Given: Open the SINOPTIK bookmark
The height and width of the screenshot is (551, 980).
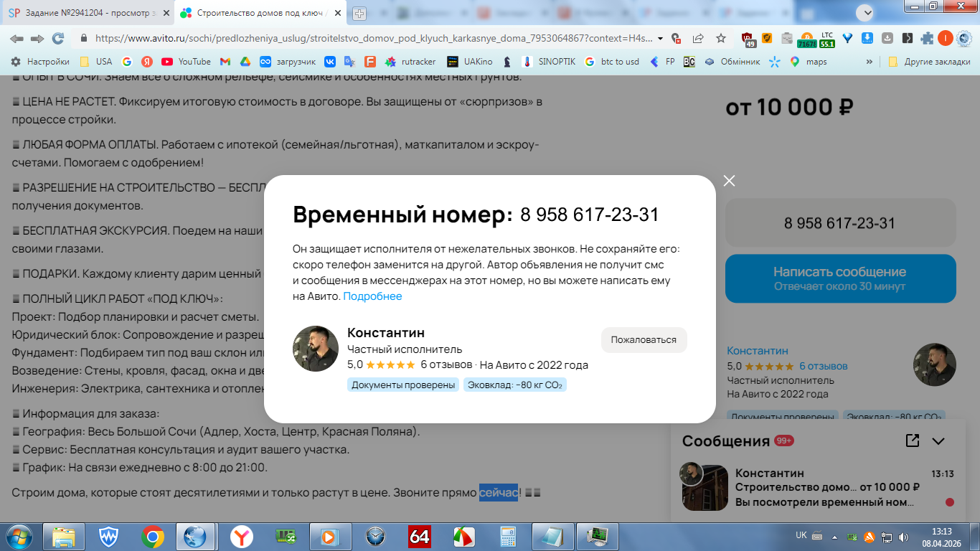Looking at the screenshot, I should tap(550, 62).
